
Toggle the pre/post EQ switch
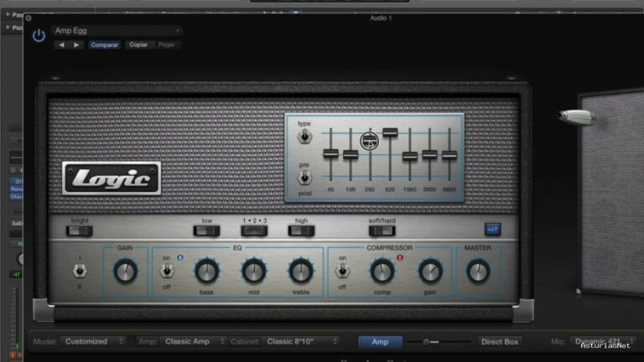pos(304,178)
